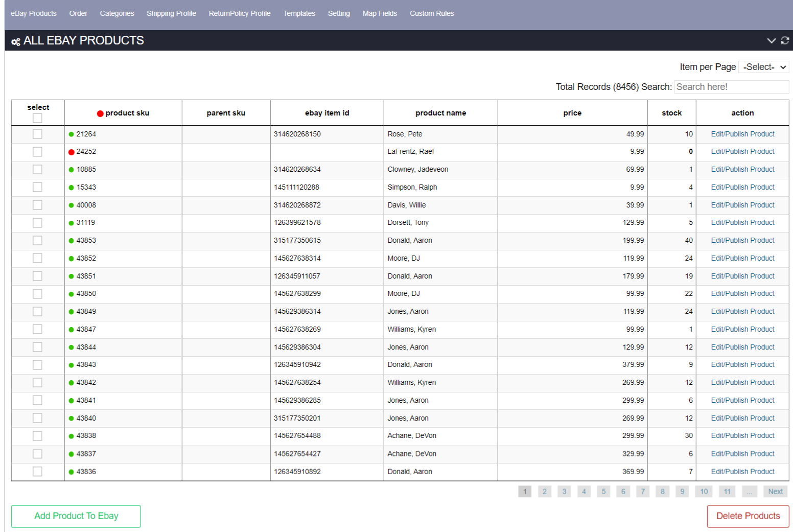This screenshot has width=793, height=532.
Task: Edit/Publish Product for LaFrentz, Raef
Action: (742, 152)
